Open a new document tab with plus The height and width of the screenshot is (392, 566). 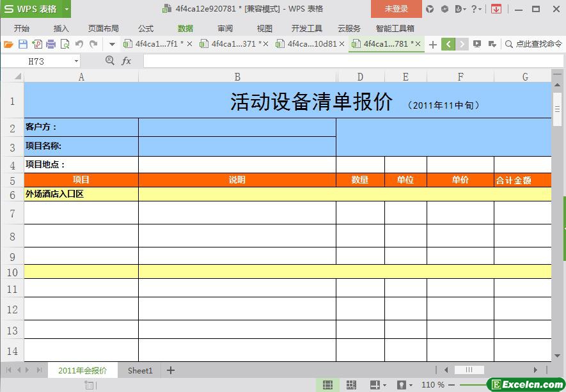[433, 44]
